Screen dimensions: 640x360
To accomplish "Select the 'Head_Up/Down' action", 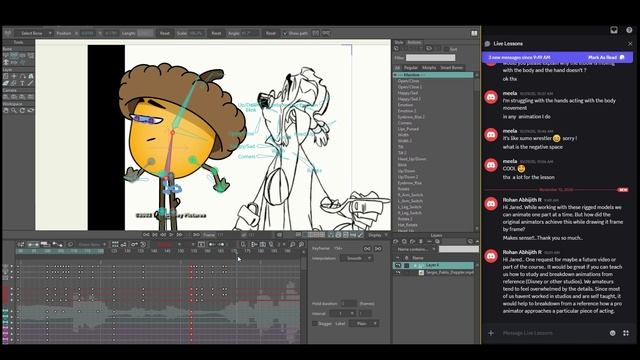I will pyautogui.click(x=412, y=159).
